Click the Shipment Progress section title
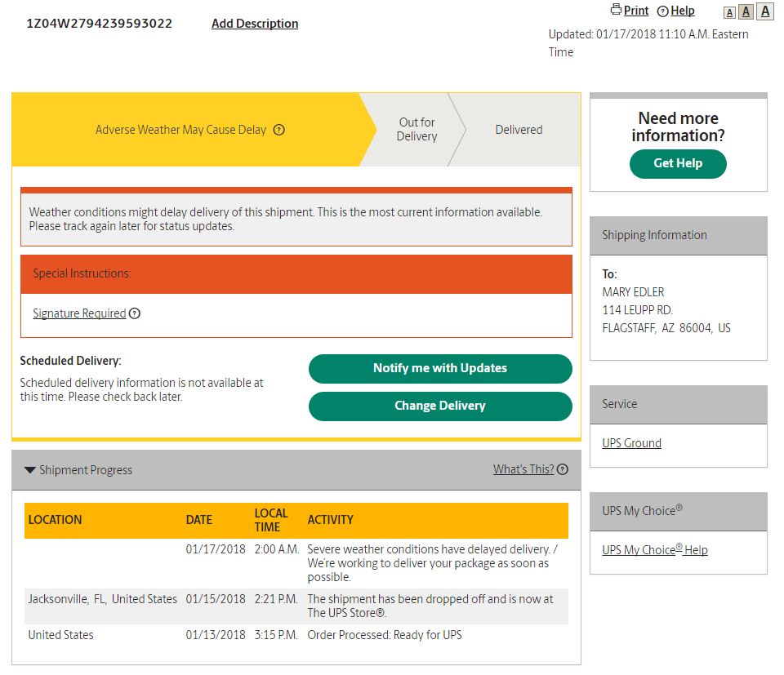 click(86, 470)
